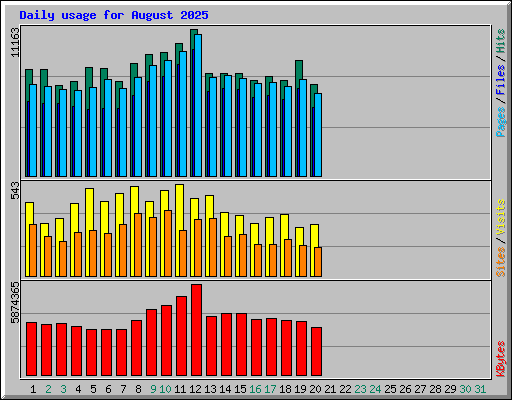Click day 2 on the x-axis

(x=48, y=389)
